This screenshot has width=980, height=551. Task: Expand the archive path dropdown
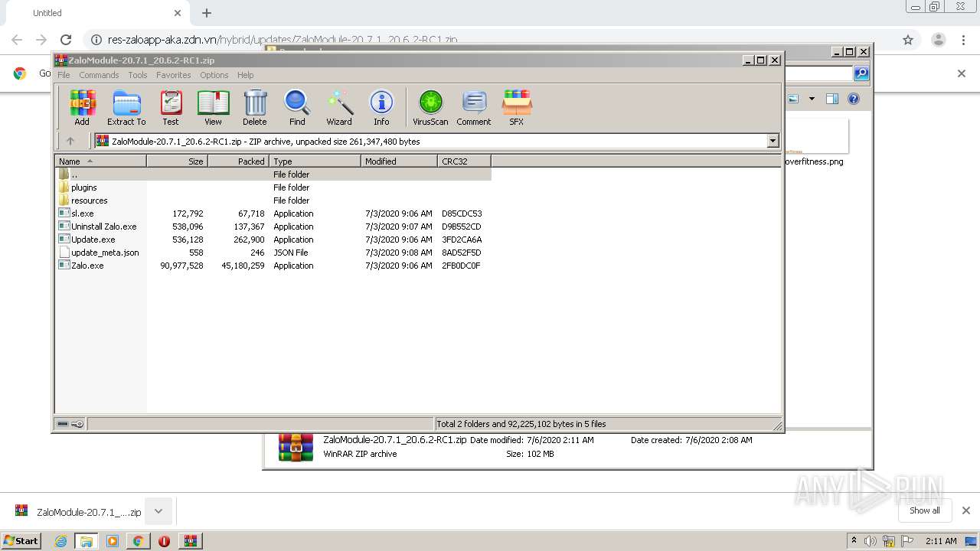coord(773,141)
